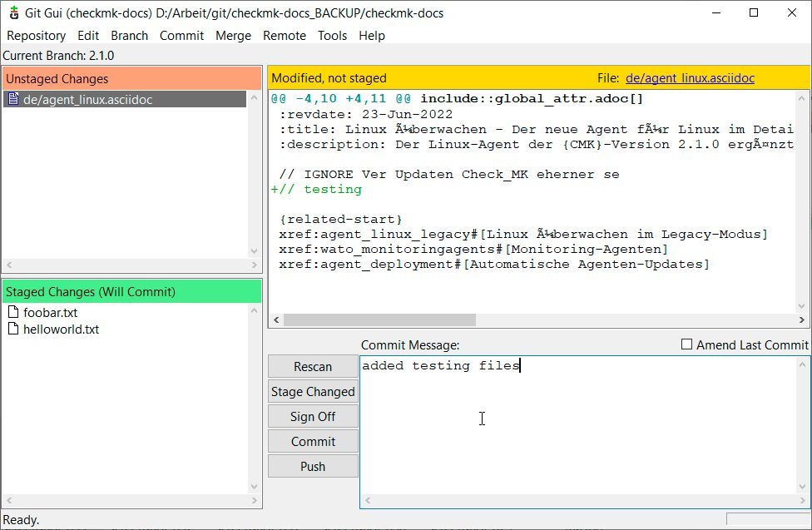Click the file icon beside helloworld.txt
The image size is (812, 530).
(x=13, y=329)
